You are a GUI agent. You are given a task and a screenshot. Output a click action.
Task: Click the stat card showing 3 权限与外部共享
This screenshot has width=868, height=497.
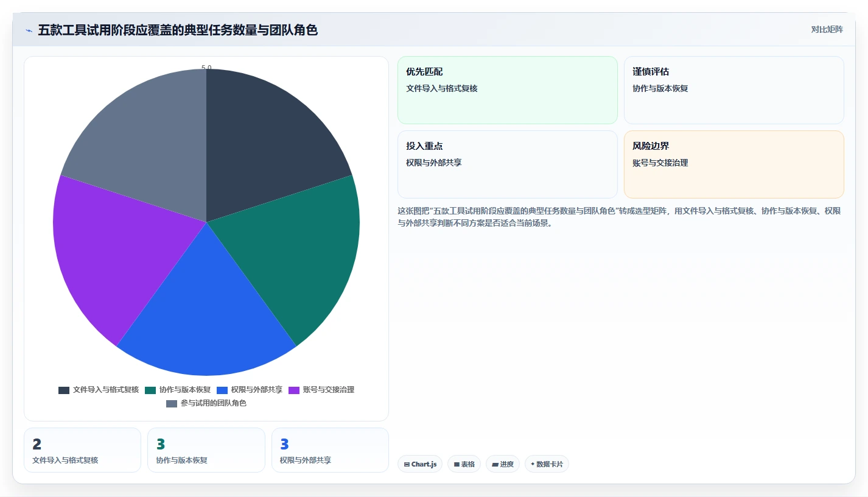tap(330, 450)
